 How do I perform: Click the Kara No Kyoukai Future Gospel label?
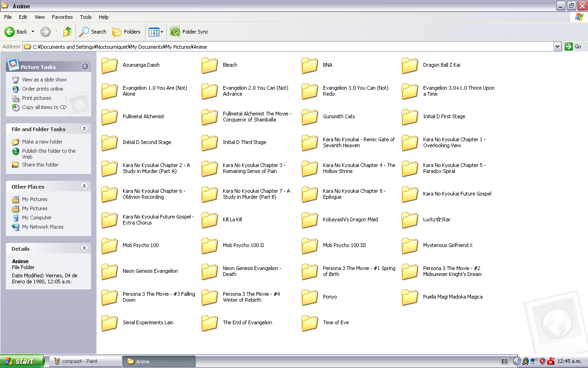[x=457, y=194]
